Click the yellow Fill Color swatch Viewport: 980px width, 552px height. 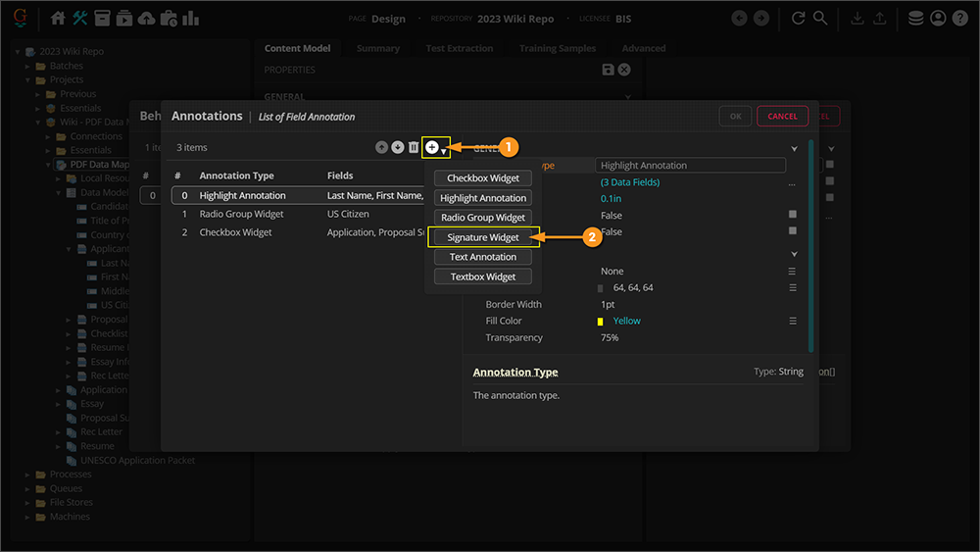tap(601, 322)
